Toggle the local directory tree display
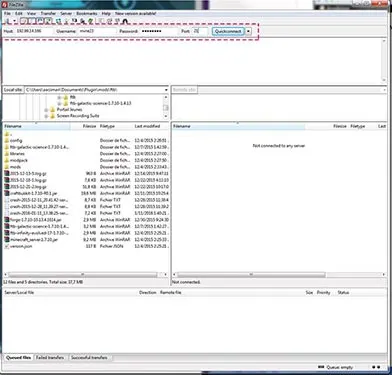Image resolution: width=392 pixels, height=375 pixels. coord(31,21)
